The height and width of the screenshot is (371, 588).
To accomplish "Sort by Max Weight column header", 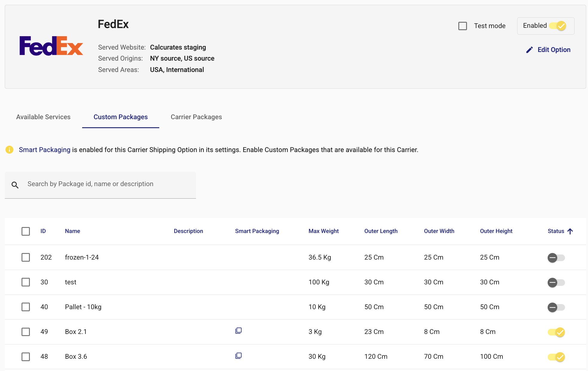I will (x=324, y=231).
